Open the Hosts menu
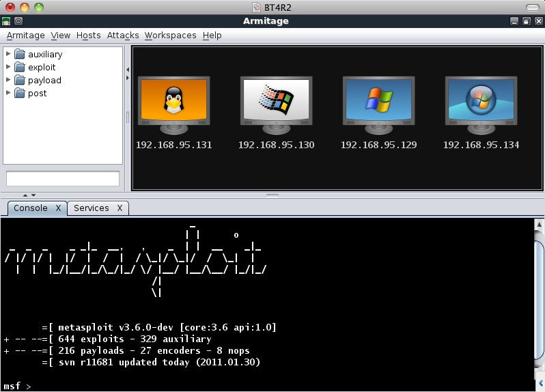The height and width of the screenshot is (392, 545). pyautogui.click(x=88, y=35)
